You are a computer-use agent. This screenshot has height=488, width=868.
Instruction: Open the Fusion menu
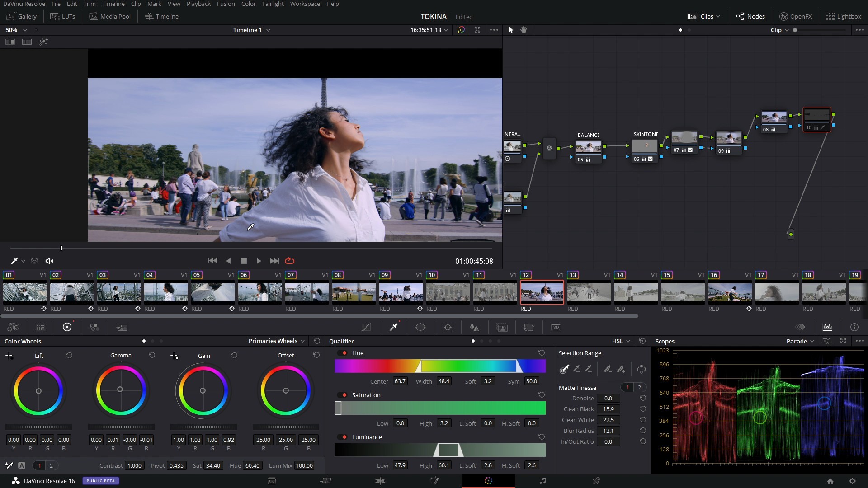coord(226,4)
